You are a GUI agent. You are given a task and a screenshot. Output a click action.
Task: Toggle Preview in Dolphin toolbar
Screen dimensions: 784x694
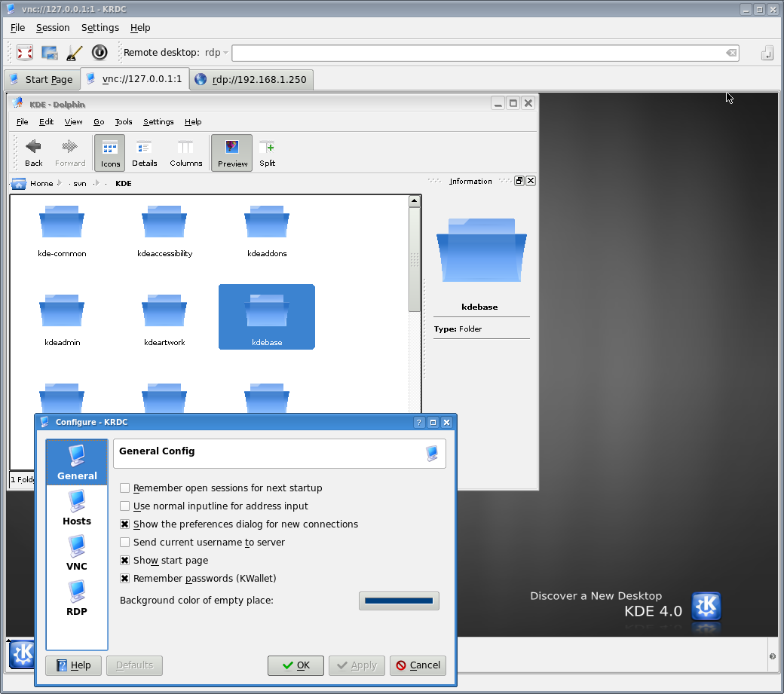tap(232, 153)
